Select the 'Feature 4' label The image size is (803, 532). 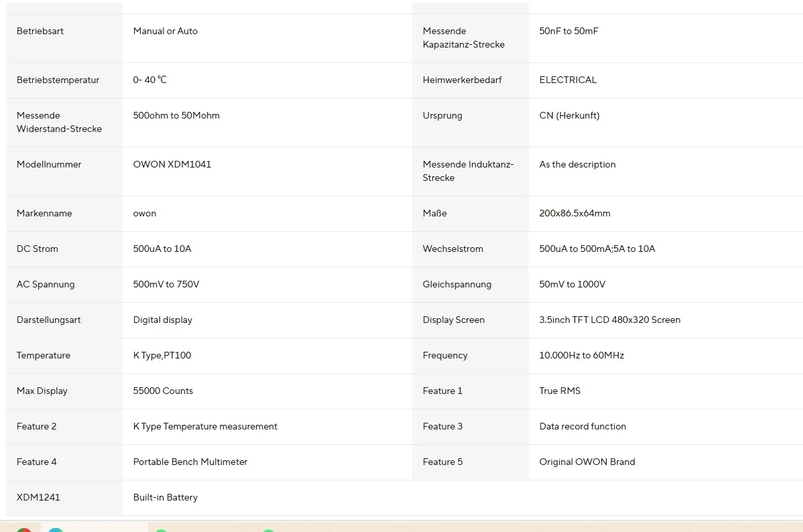click(x=36, y=462)
